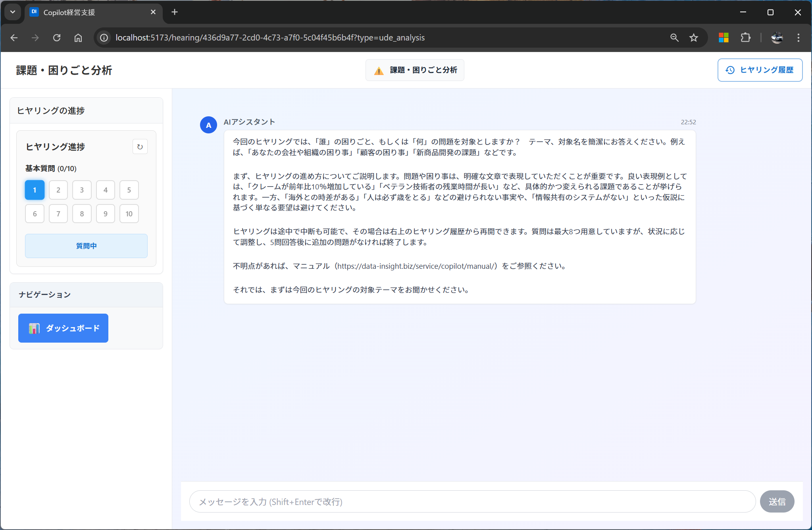Open the Chrome extensions puzzle icon

746,37
